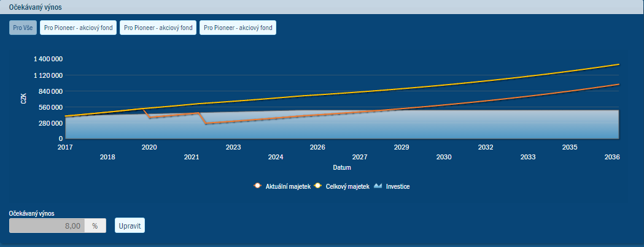
Task: Click the light blue Investice area near 2026
Action: [x=317, y=126]
